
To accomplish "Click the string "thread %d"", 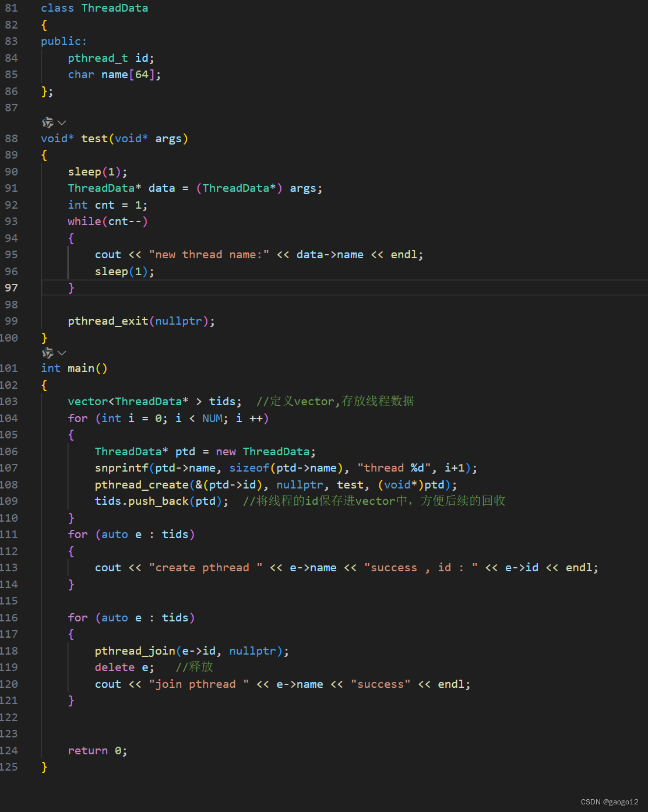I will 397,468.
